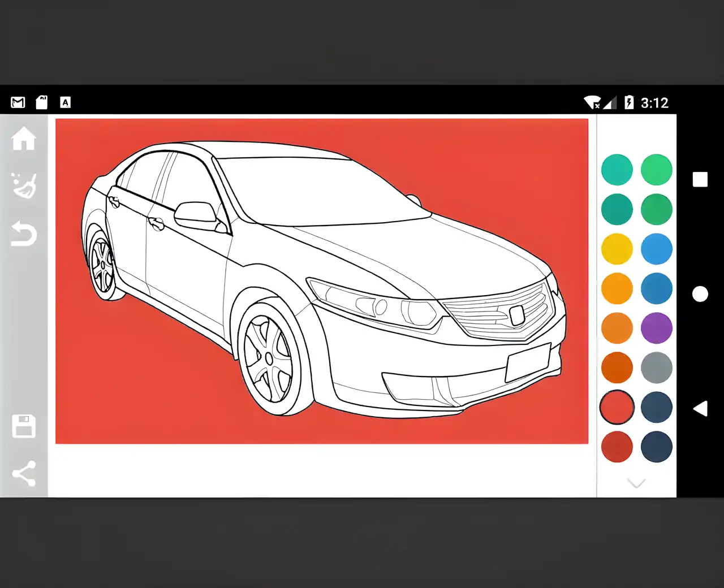
Task: Undo the last fill action
Action: (x=24, y=234)
